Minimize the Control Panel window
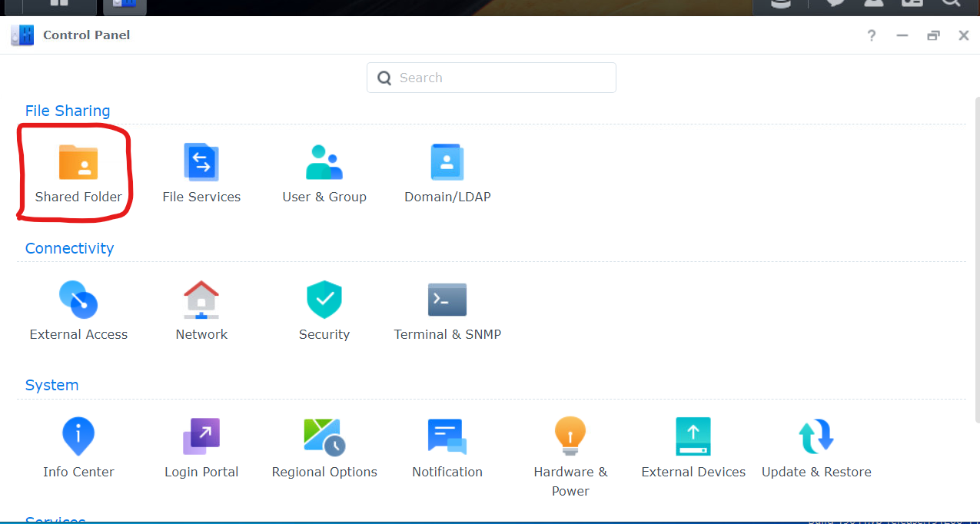980x524 pixels. pyautogui.click(x=902, y=35)
